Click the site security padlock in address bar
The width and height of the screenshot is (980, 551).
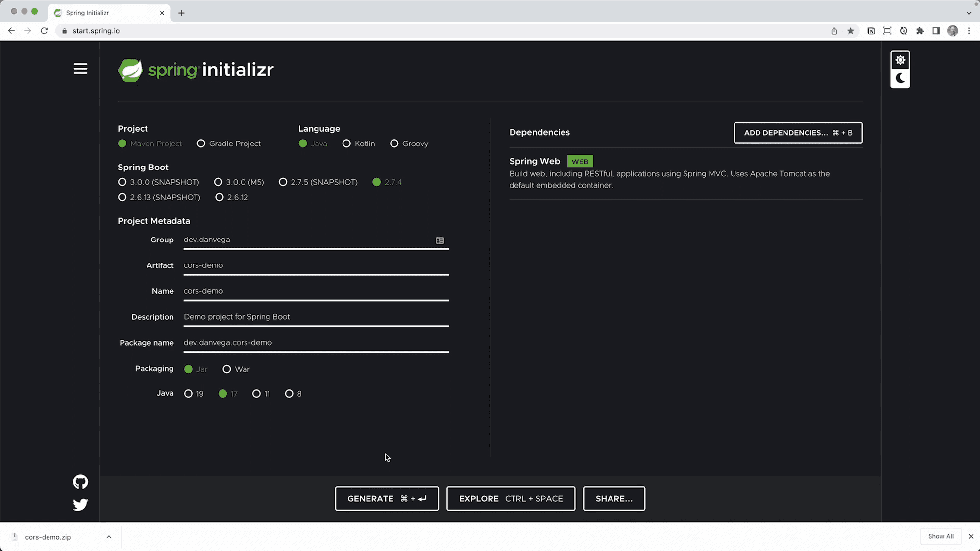tap(64, 30)
